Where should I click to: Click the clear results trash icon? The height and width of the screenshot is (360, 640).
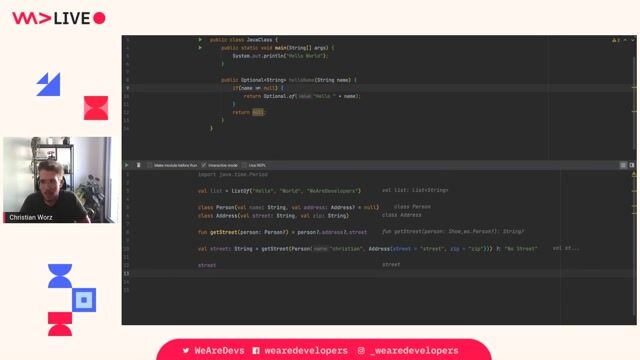pos(139,165)
